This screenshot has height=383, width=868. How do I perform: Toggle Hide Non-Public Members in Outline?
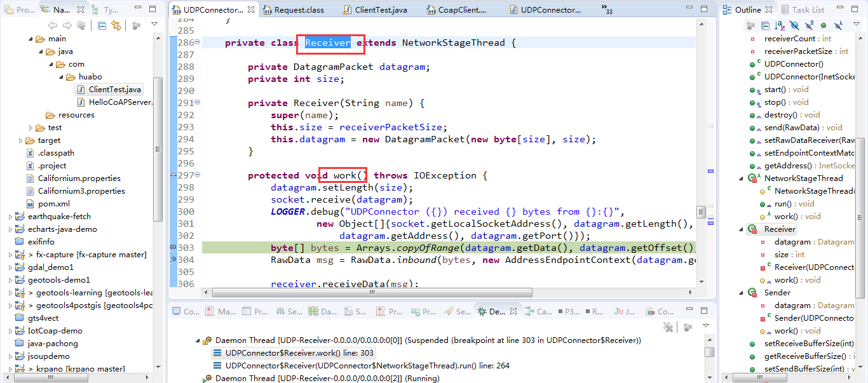824,25
